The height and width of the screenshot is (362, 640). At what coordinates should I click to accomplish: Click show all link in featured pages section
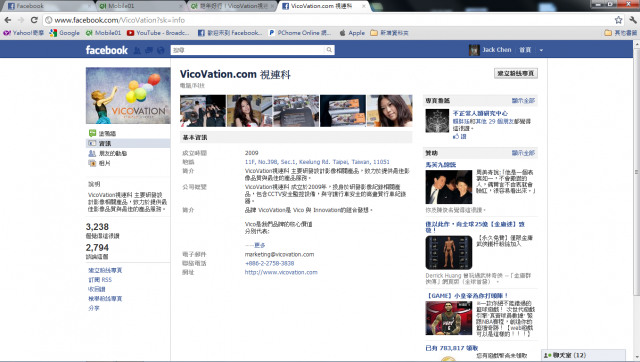523,101
